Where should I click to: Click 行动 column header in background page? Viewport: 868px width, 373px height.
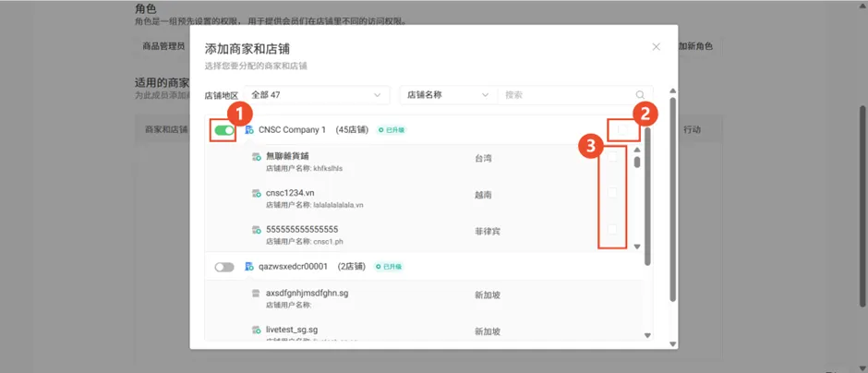point(692,130)
